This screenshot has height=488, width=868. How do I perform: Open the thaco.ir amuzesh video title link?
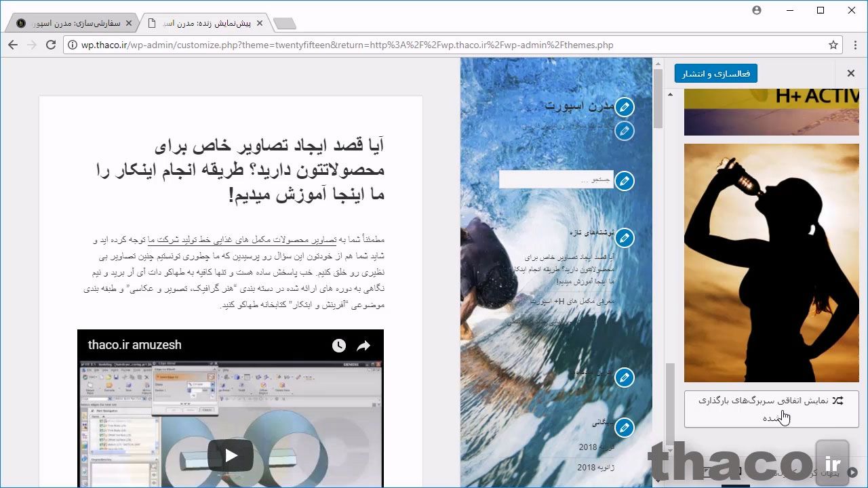tap(135, 345)
